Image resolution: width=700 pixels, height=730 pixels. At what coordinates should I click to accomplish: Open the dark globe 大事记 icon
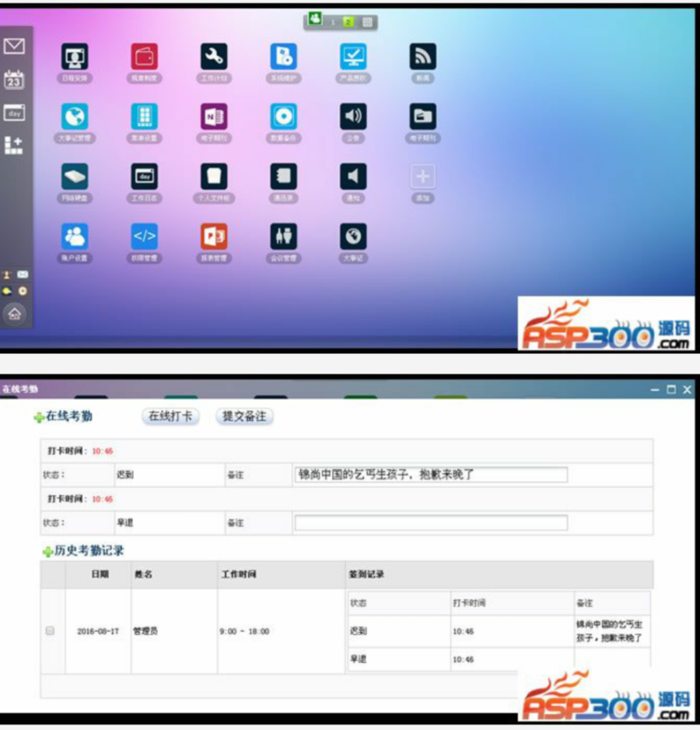[x=353, y=237]
